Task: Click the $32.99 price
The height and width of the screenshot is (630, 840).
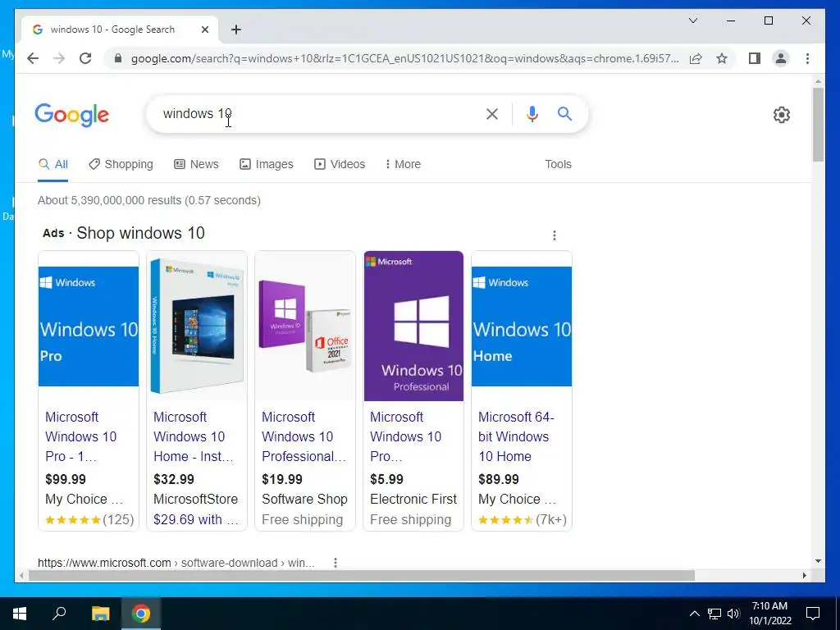Action: (x=174, y=479)
